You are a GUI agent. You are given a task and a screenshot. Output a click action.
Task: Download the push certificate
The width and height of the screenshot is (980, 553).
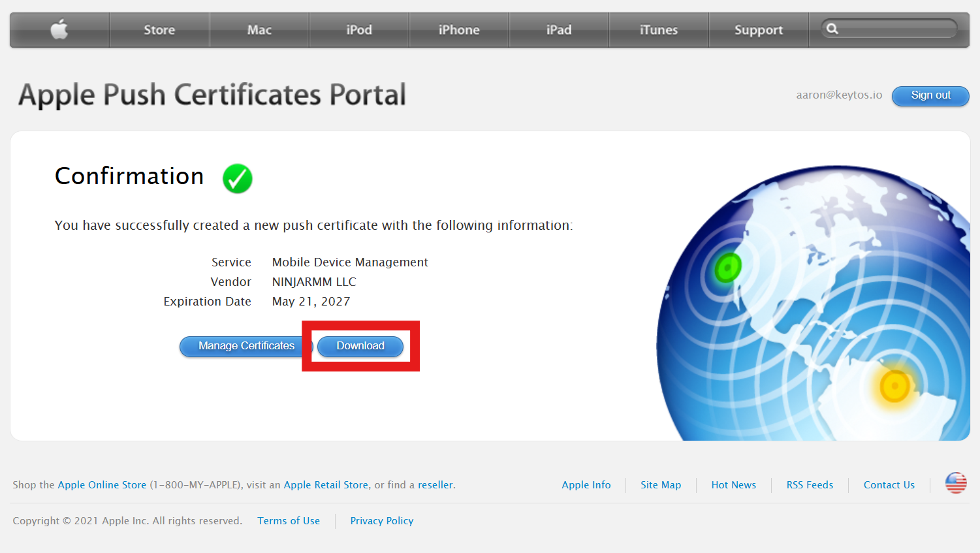tap(360, 346)
